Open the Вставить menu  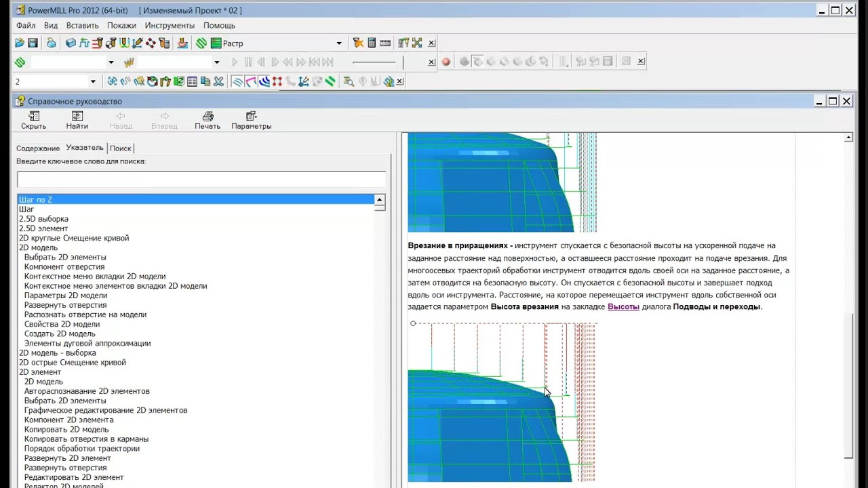tap(83, 25)
